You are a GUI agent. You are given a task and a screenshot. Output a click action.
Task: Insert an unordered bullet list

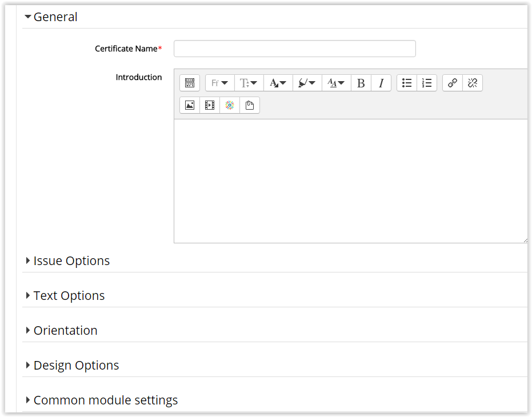[407, 83]
